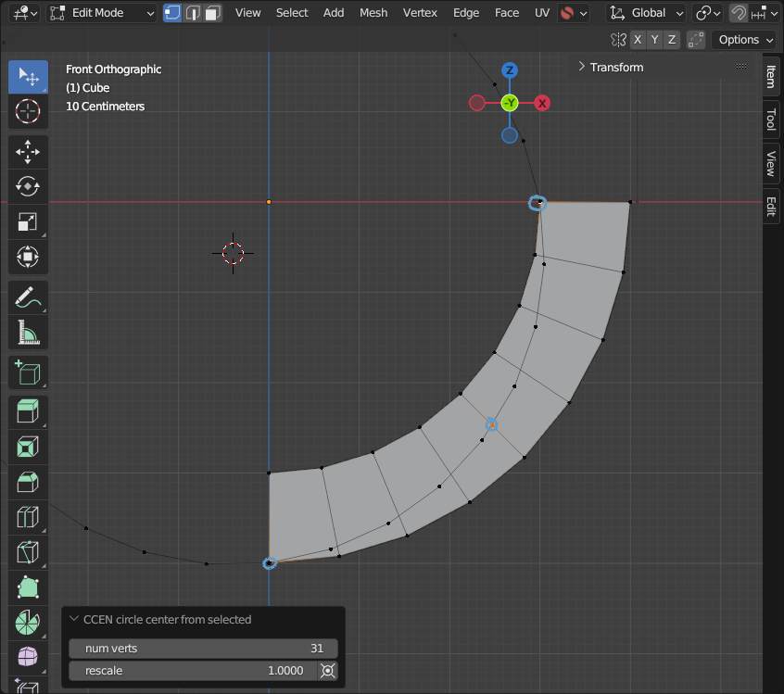Screen dimensions: 784x694
Task: Enable vertex select mode
Action: [x=172, y=13]
